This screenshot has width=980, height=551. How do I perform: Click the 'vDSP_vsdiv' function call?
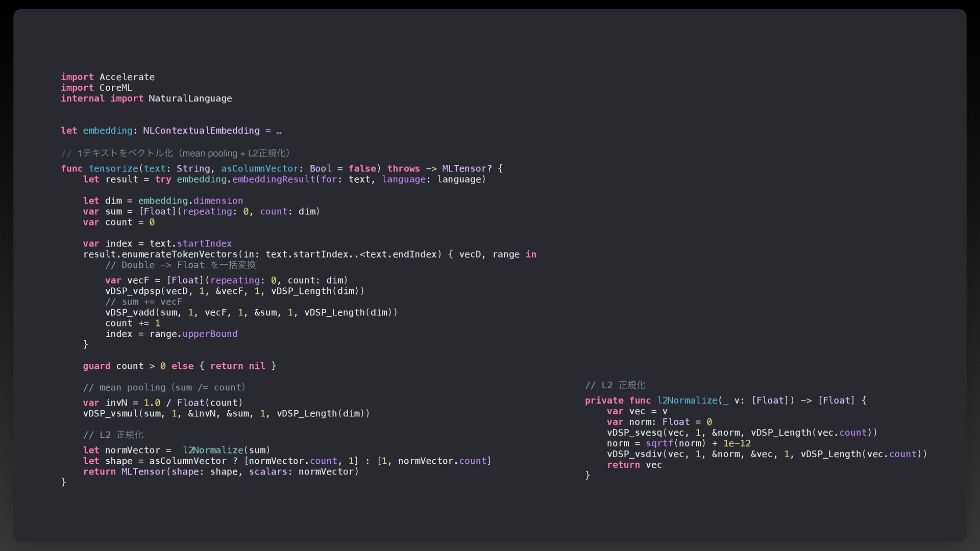(634, 454)
